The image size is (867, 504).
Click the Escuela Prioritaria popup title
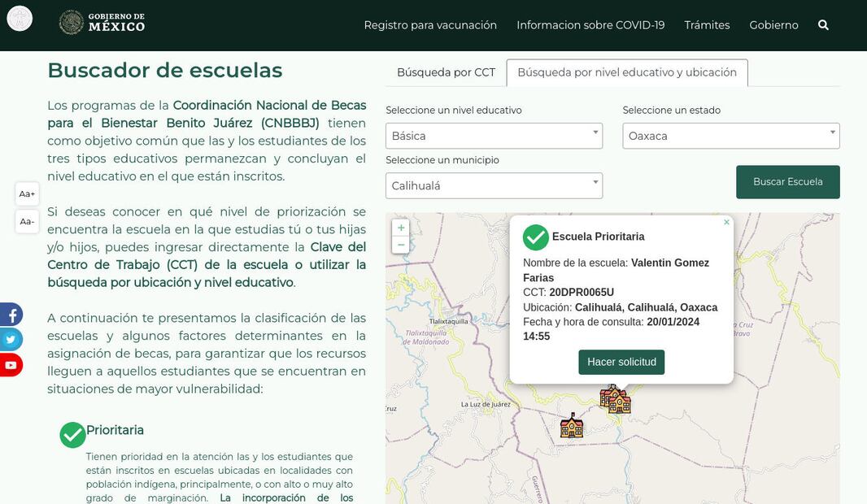coord(599,237)
